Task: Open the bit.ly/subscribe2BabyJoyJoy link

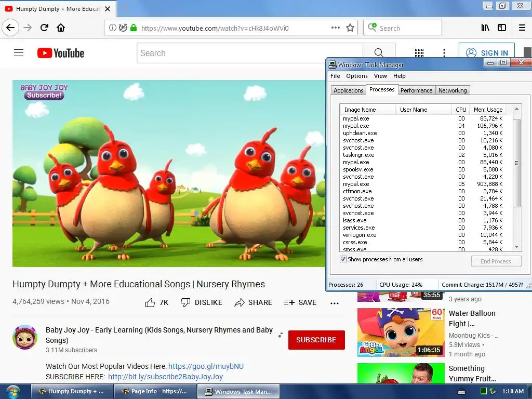Action: pos(165,377)
